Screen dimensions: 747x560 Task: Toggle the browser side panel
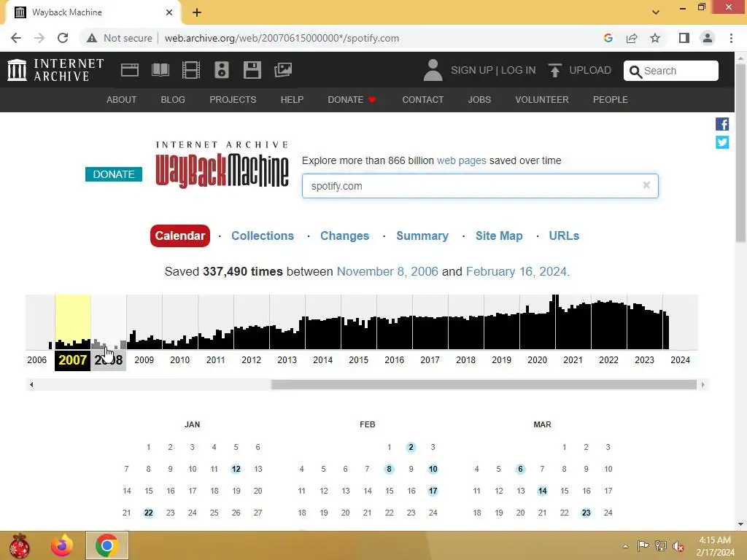coord(684,38)
